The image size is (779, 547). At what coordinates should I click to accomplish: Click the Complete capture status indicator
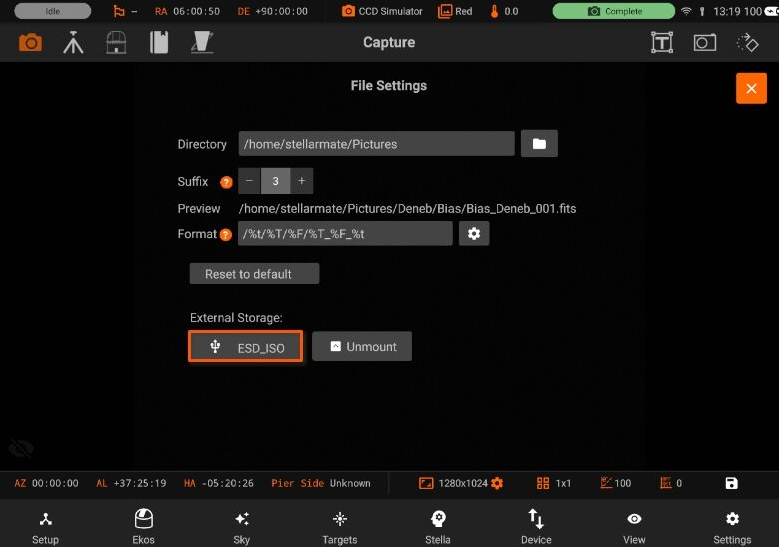(x=614, y=11)
